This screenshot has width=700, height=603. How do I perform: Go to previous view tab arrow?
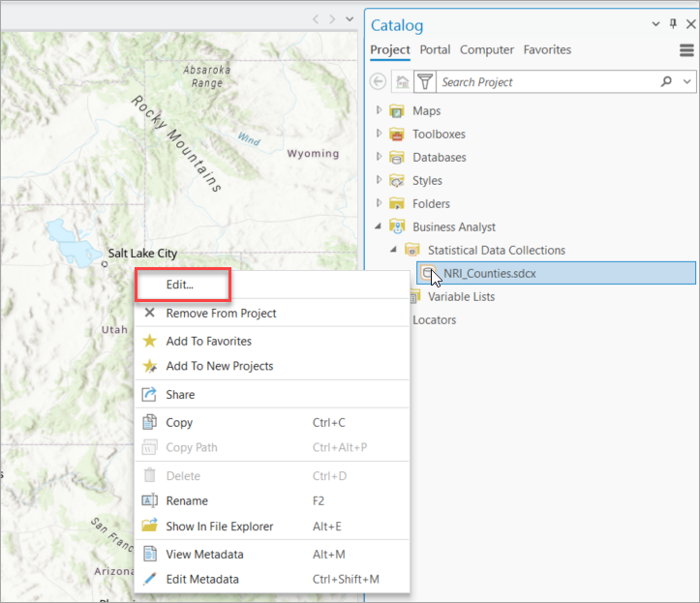[x=316, y=19]
